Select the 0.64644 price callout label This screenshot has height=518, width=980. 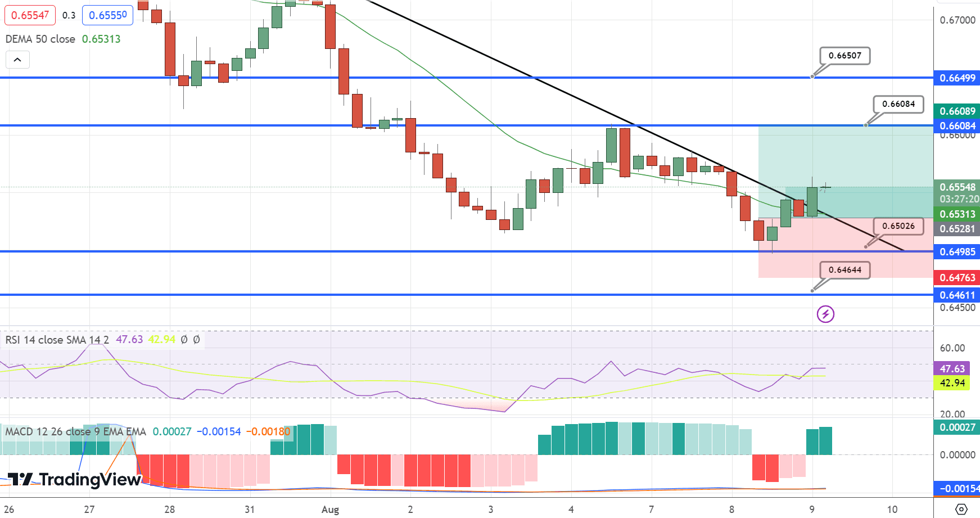844,270
